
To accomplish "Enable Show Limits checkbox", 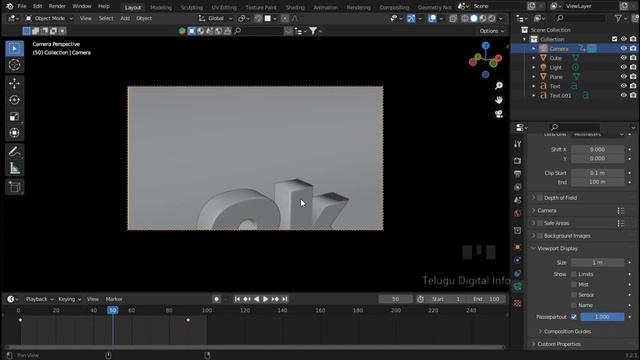I will click(574, 274).
